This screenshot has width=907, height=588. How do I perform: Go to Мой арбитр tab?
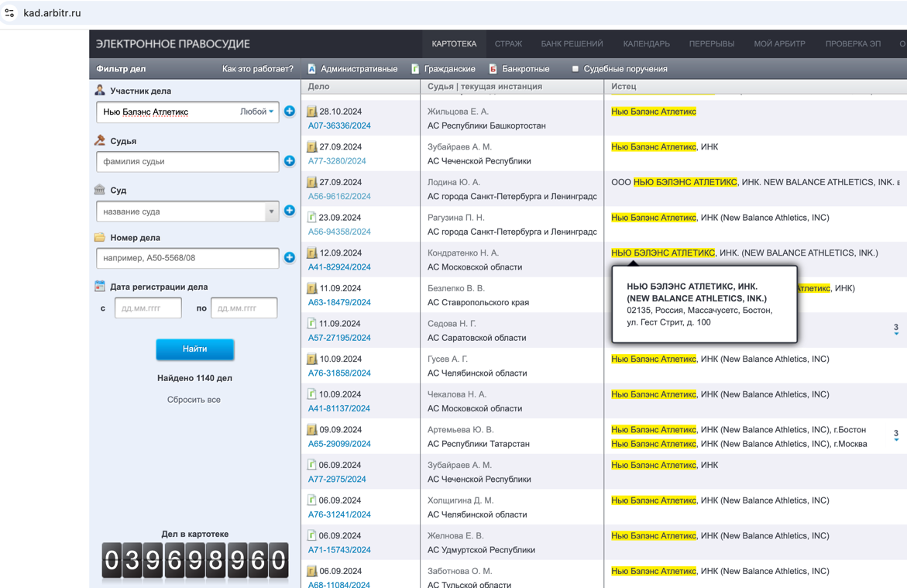click(x=780, y=44)
